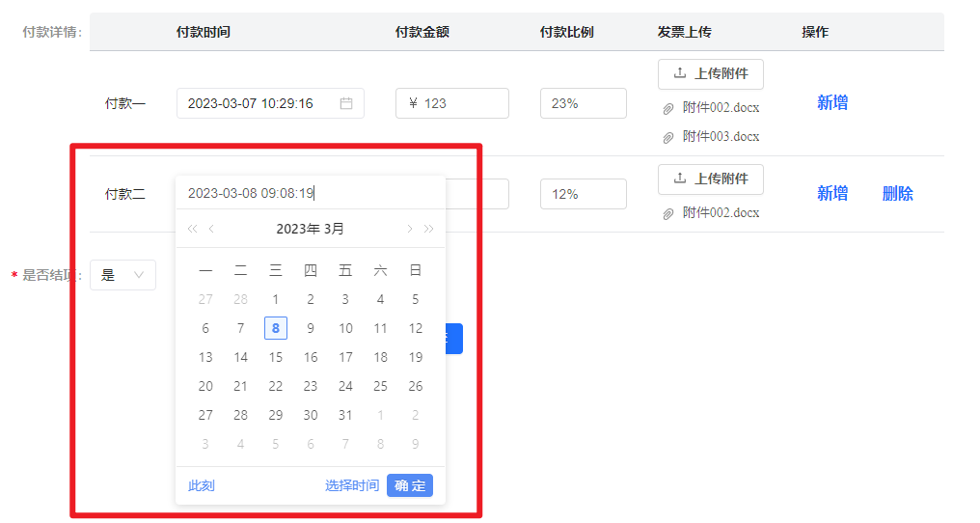Screen dimensions: 980x523
Task: Confirm date with the 确定 button
Action: 410,485
